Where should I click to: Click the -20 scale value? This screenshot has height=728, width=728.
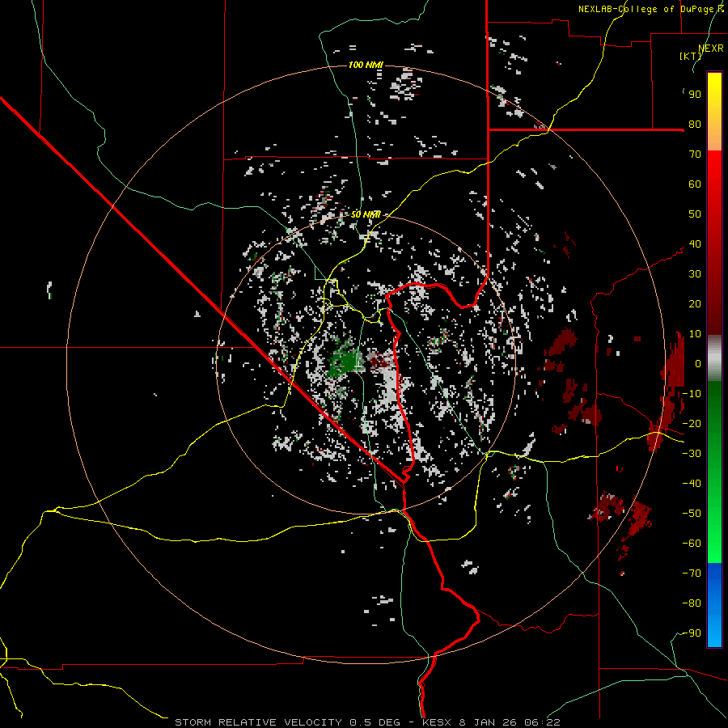click(x=692, y=424)
